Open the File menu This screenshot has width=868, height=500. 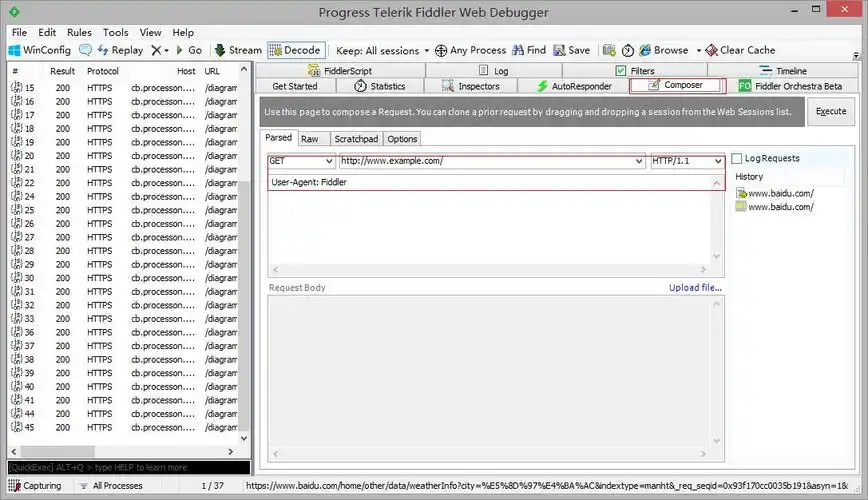coord(19,33)
